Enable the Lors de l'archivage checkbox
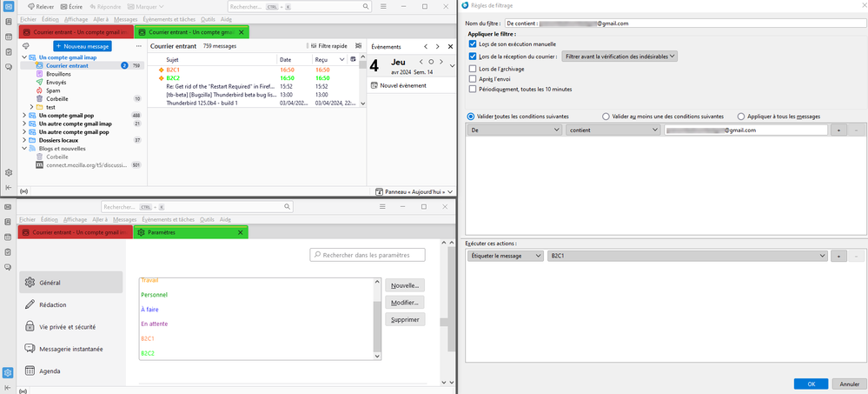This screenshot has width=868, height=394. click(x=472, y=68)
